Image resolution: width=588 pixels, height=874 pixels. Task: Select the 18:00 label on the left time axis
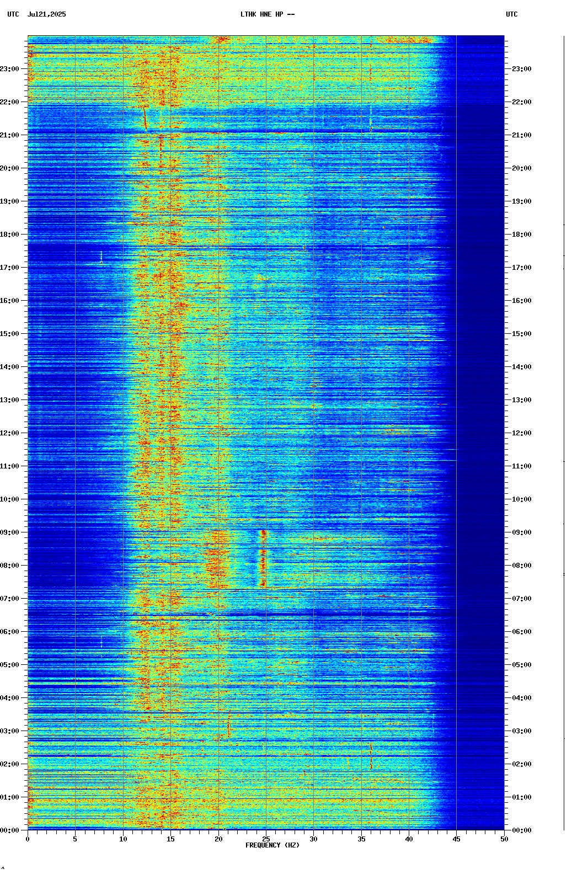pos(9,235)
